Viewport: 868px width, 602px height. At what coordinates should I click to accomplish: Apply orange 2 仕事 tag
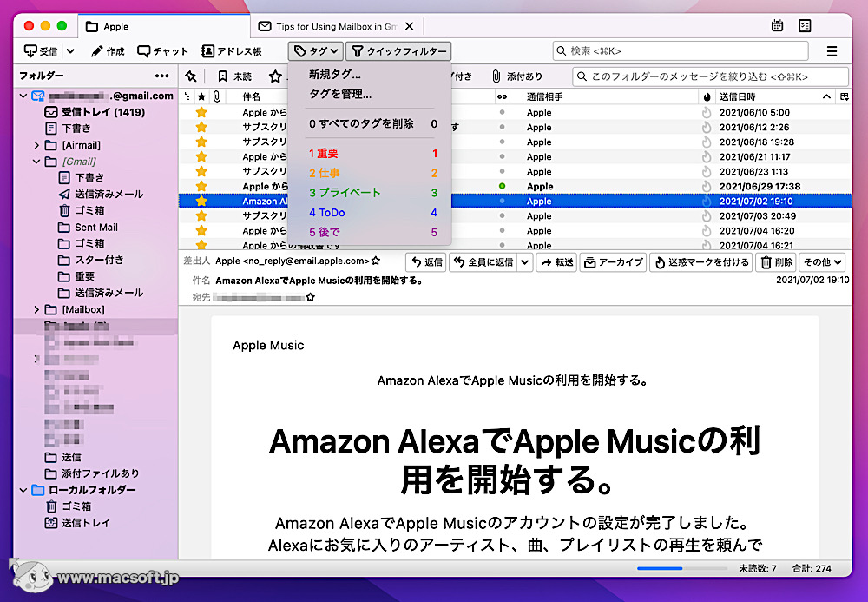click(369, 173)
